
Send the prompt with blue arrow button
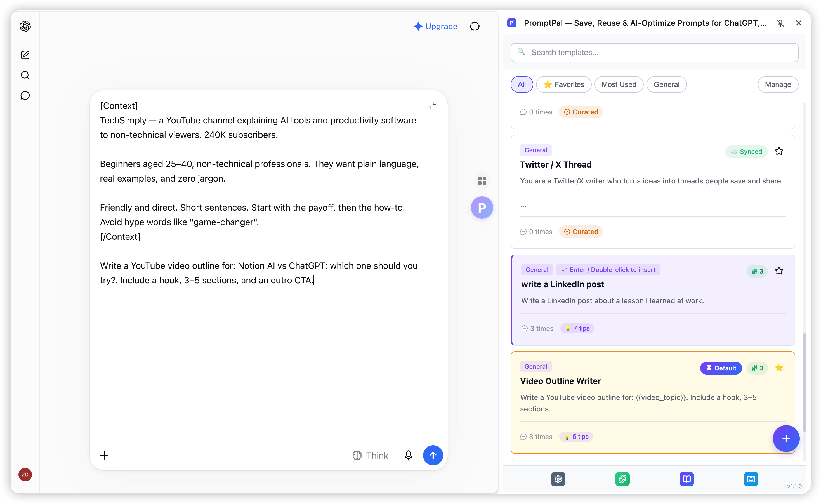click(433, 455)
